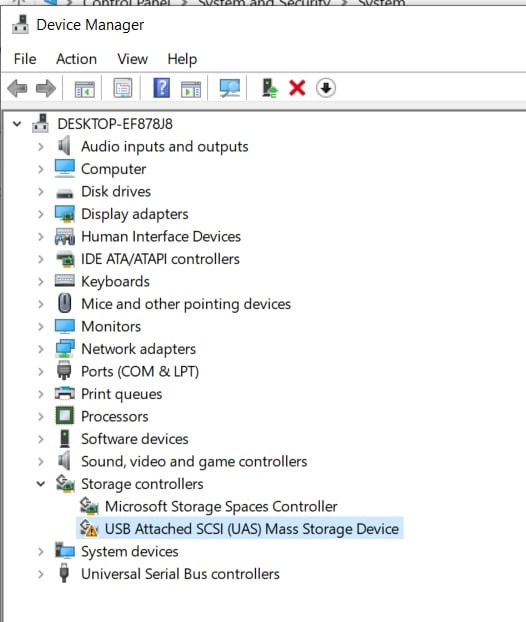Click the Update device driver icon
Image resolution: width=526 pixels, height=622 pixels.
pos(270,88)
